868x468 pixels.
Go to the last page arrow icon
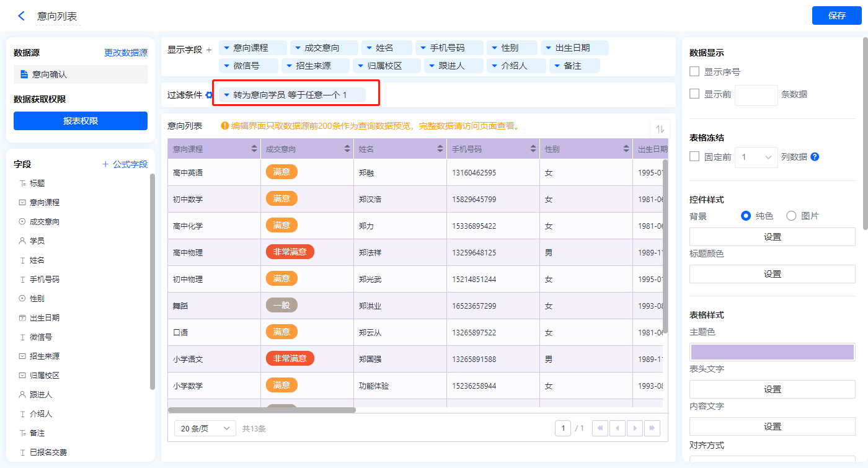point(652,428)
